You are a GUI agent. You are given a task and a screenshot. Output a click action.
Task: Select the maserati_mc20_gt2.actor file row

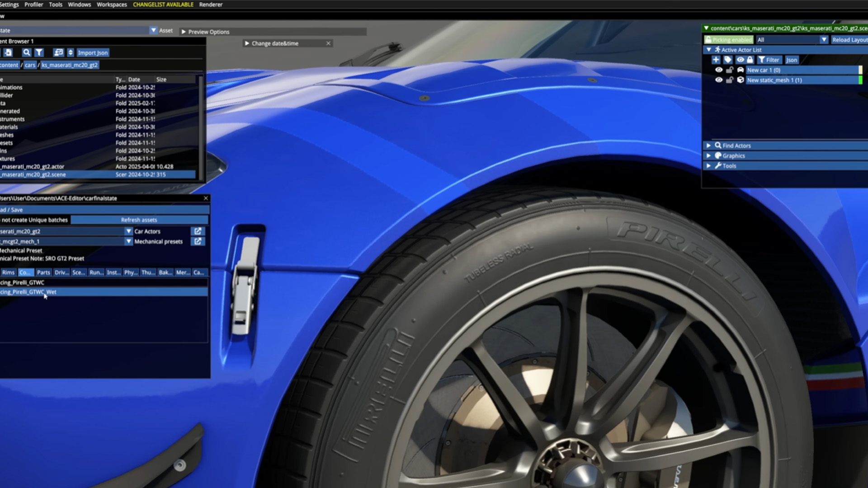98,166
